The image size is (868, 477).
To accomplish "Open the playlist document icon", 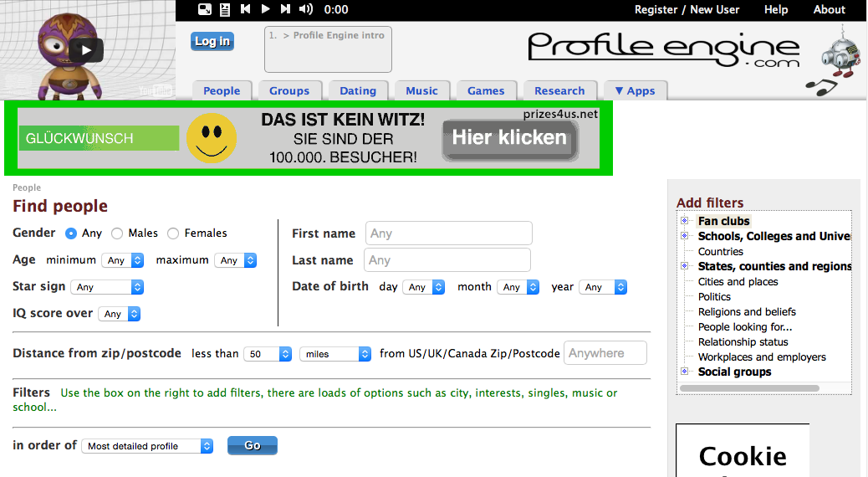I will pyautogui.click(x=225, y=9).
